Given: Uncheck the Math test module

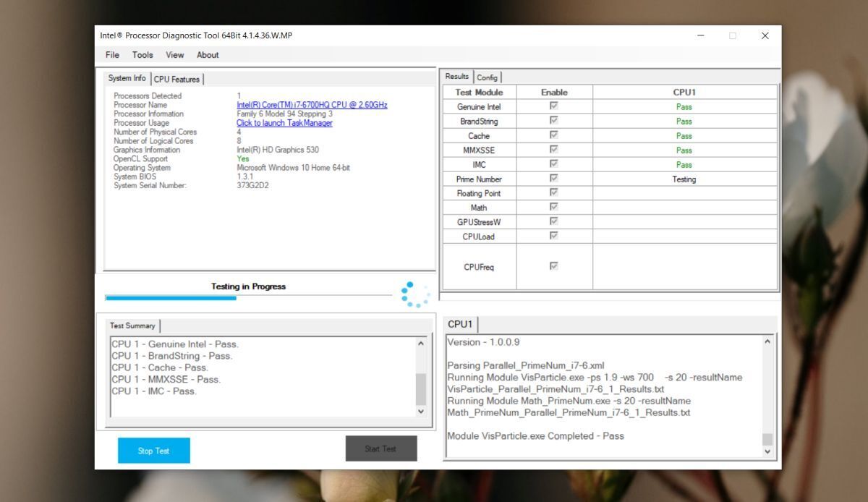Looking at the screenshot, I should 553,207.
